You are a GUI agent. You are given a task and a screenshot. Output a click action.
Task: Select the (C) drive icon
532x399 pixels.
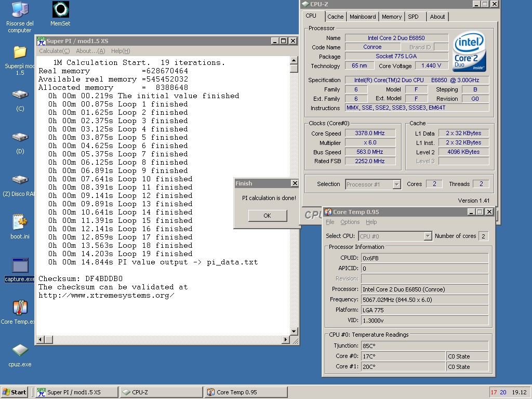(20, 100)
